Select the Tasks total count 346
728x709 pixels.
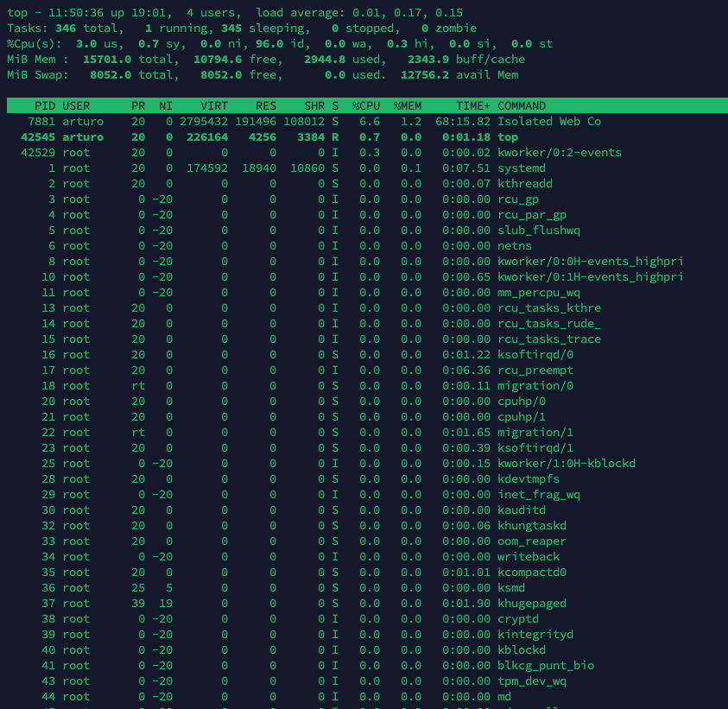click(x=66, y=28)
